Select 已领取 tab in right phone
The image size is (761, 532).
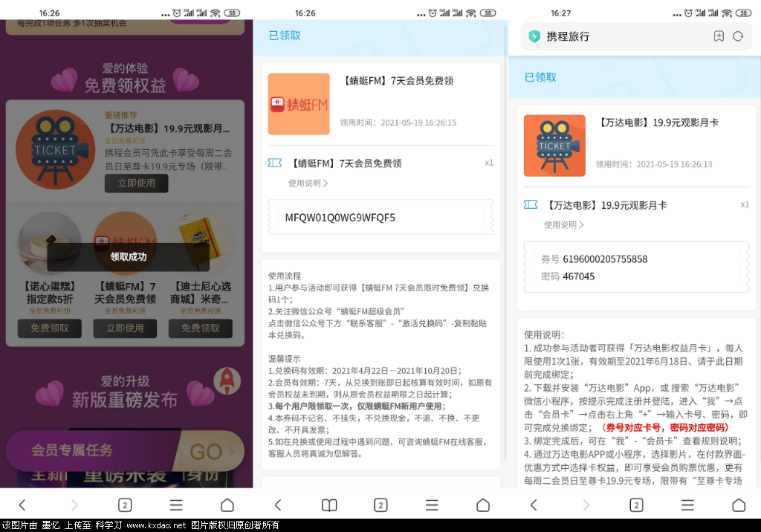[540, 77]
